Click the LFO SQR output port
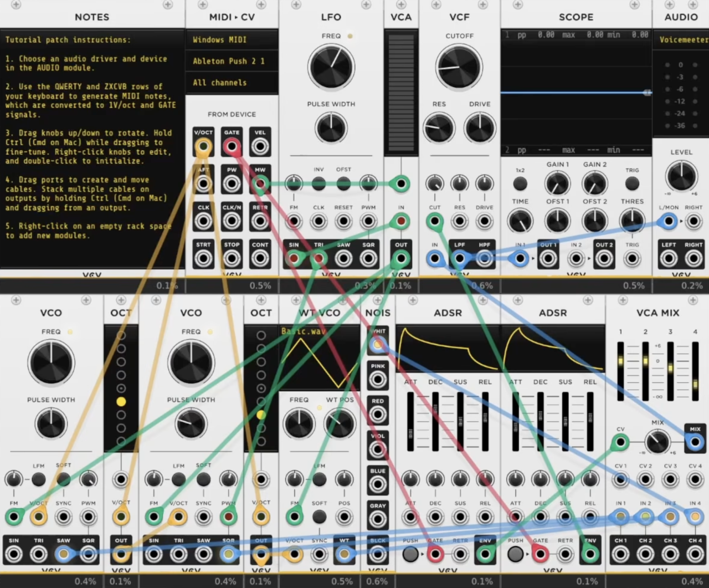 click(368, 258)
